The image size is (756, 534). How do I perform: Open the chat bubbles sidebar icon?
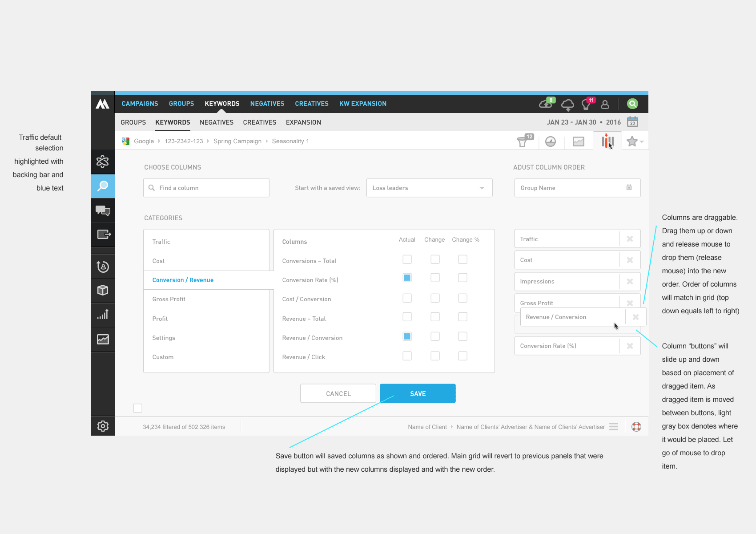pos(103,210)
